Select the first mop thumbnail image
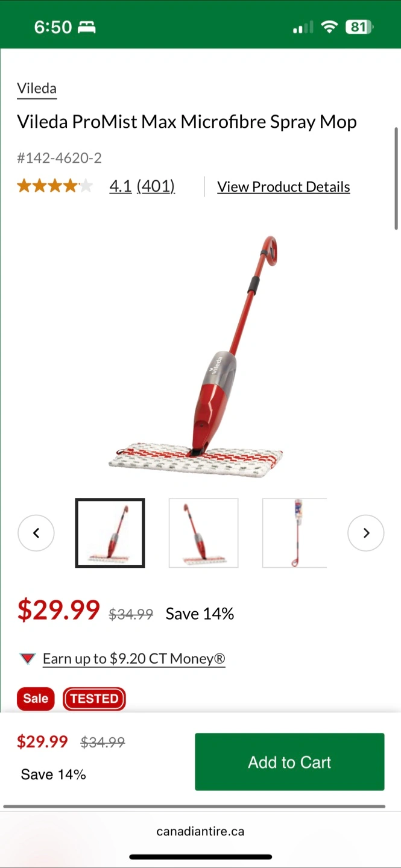 (x=110, y=533)
